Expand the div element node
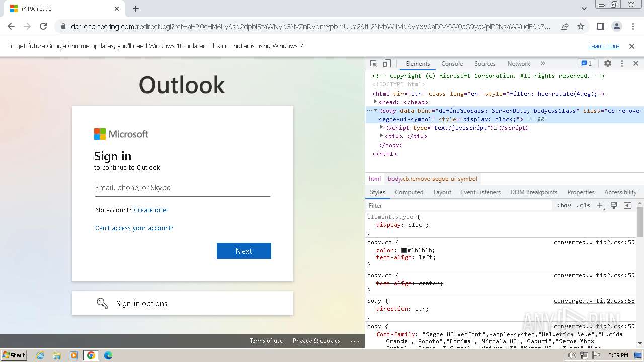The height and width of the screenshot is (362, 644). [381, 136]
